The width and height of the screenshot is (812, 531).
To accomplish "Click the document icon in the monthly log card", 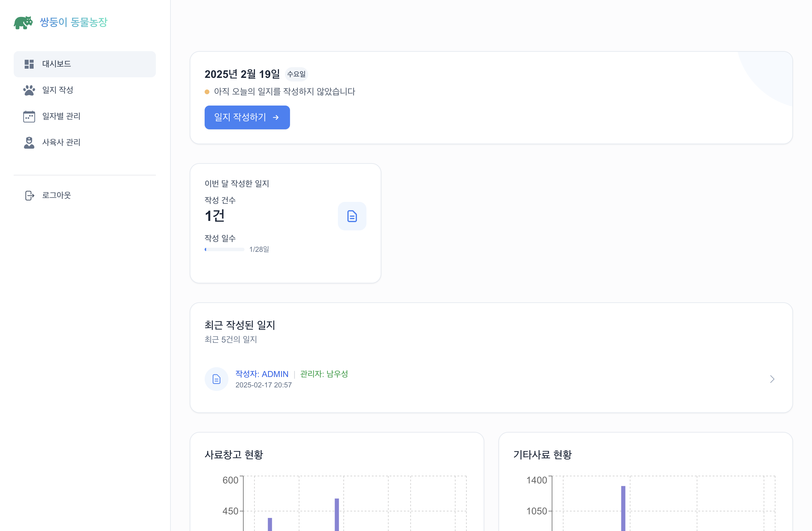I will click(352, 216).
